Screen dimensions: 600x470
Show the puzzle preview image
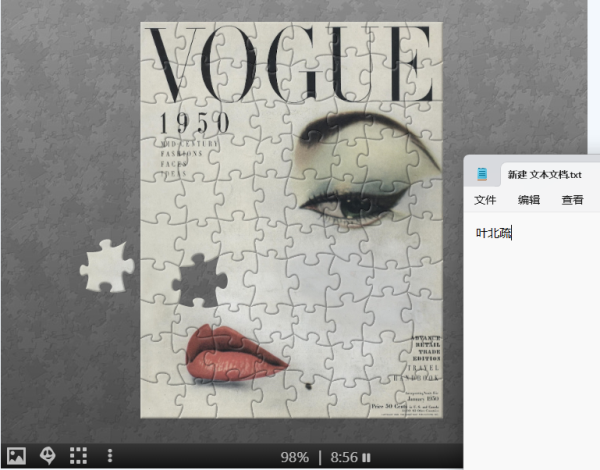coord(16,456)
